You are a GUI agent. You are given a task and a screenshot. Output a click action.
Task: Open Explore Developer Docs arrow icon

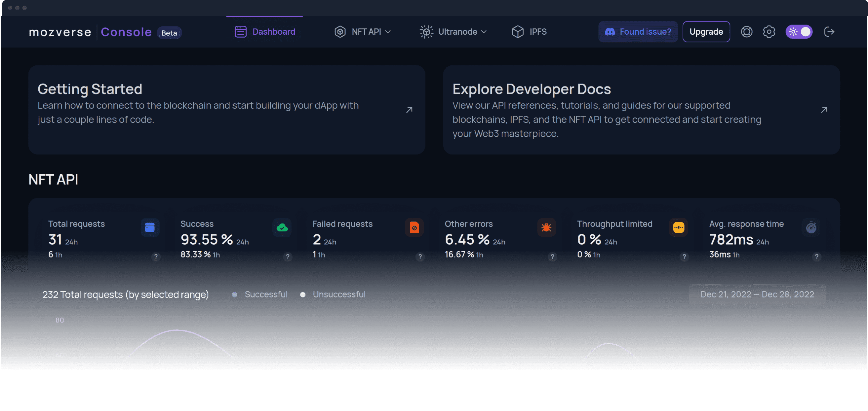coord(824,110)
